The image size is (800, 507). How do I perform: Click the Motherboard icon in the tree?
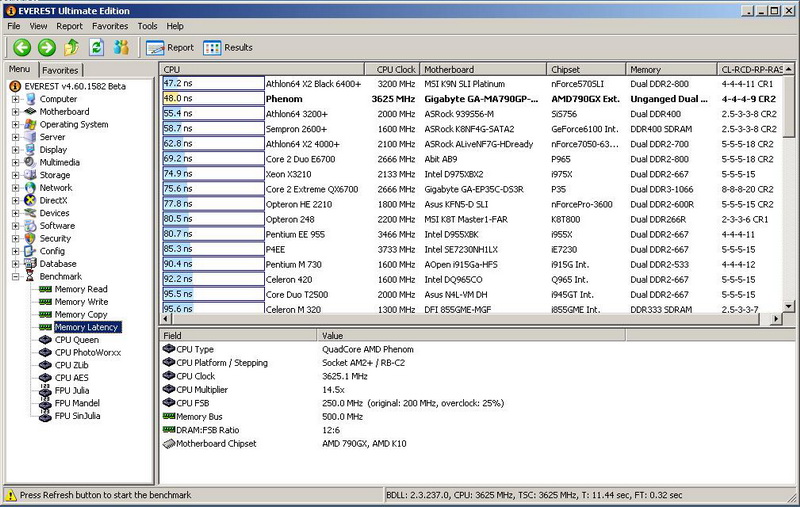tap(31, 111)
